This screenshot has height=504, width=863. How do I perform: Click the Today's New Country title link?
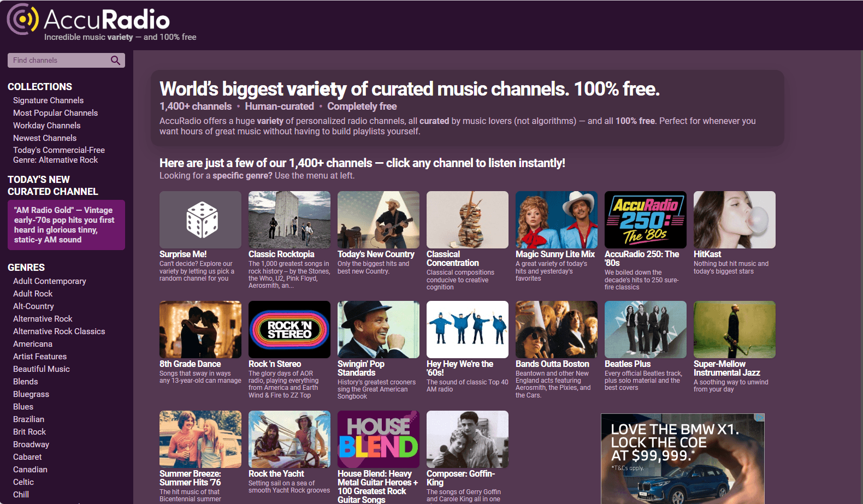(376, 254)
